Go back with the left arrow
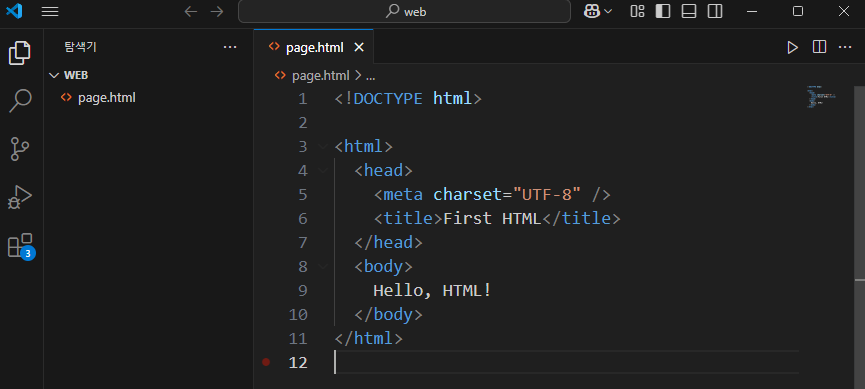This screenshot has width=865, height=389. tap(191, 12)
